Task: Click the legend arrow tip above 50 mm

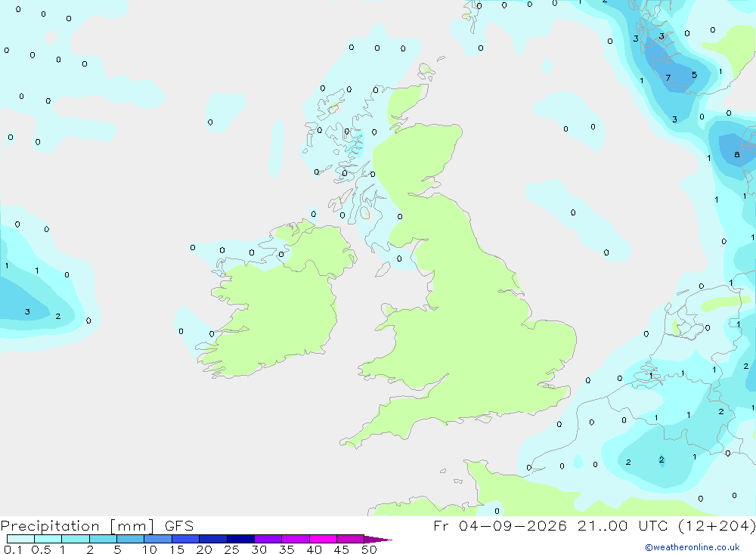Action: [377, 540]
